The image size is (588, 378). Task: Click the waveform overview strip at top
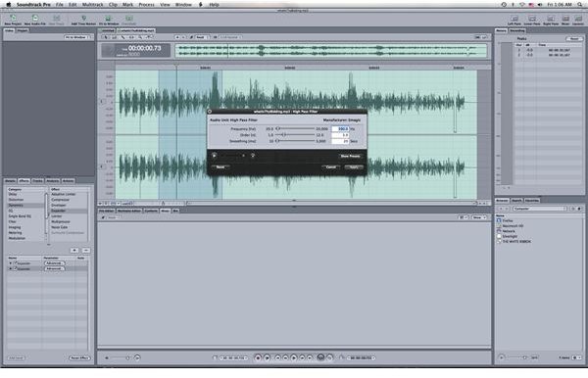coord(331,51)
